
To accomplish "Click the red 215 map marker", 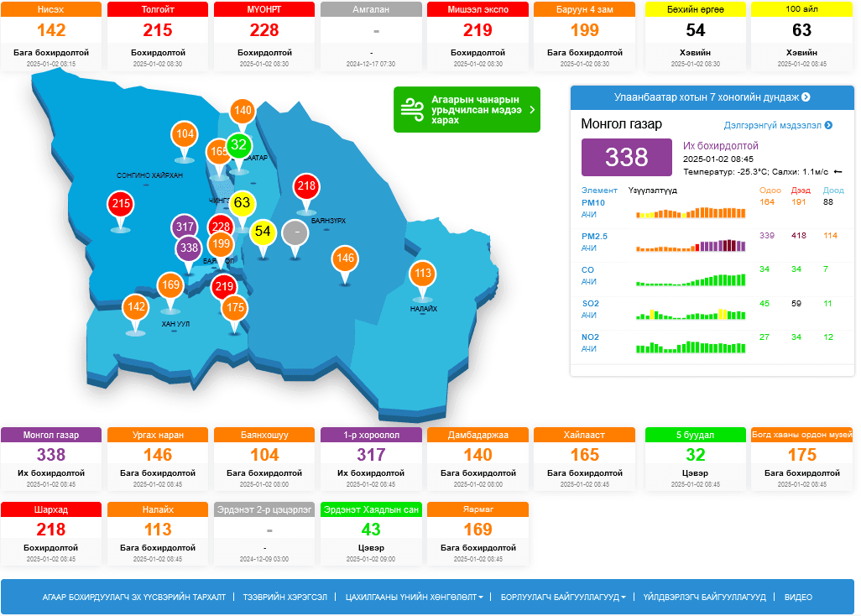I will (x=121, y=204).
